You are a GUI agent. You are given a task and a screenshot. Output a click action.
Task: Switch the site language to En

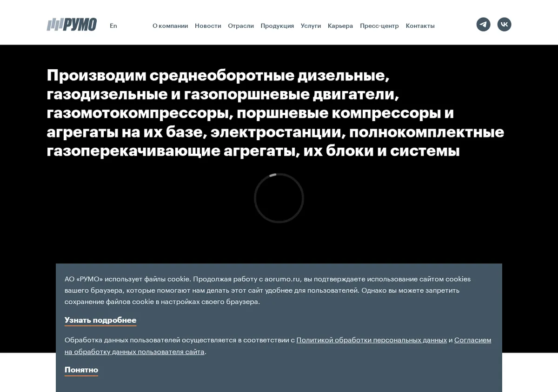coord(113,26)
